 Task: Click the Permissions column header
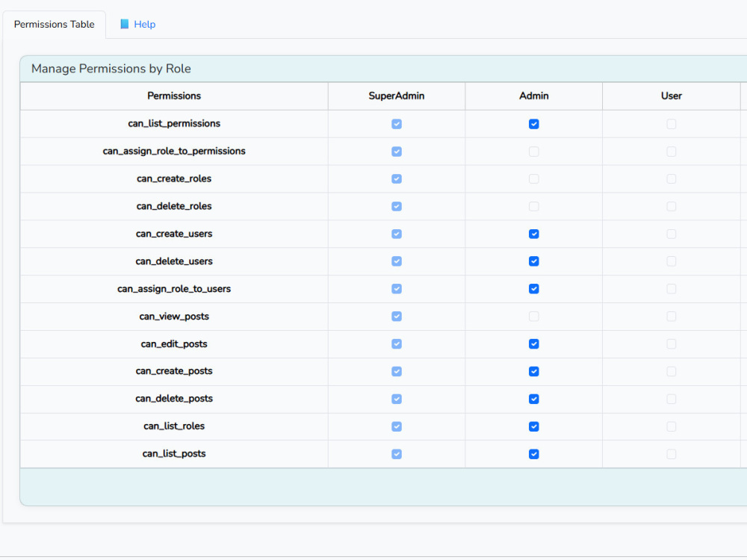(x=174, y=96)
